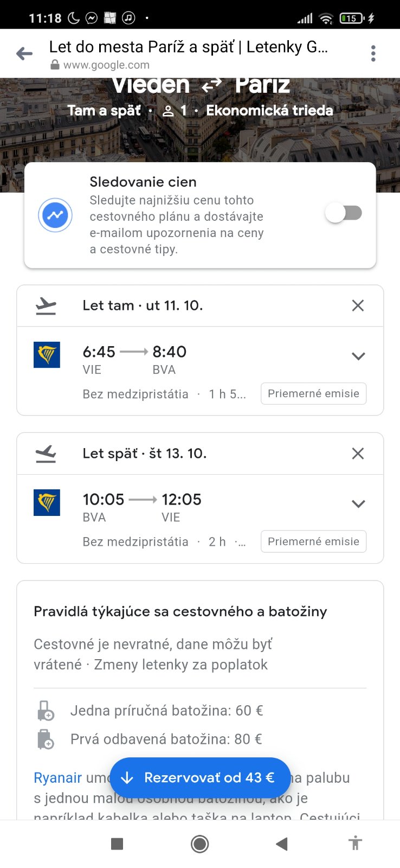Screen dimensions: 400x868
Task: Remove the outbound flight Let tam
Action: 358,305
